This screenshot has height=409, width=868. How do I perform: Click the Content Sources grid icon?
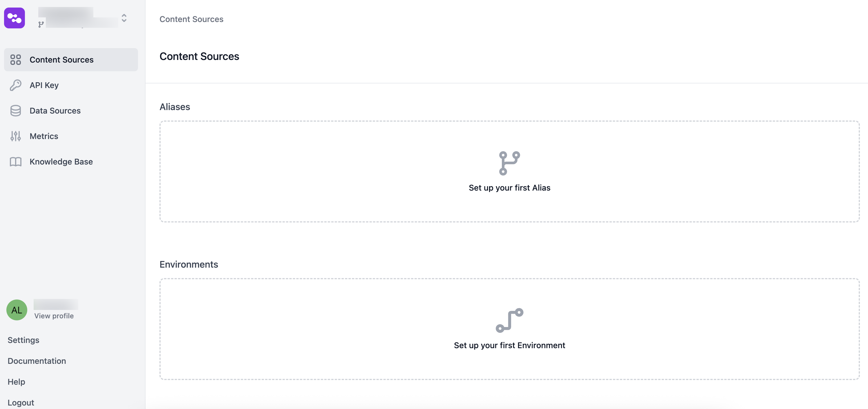[15, 60]
